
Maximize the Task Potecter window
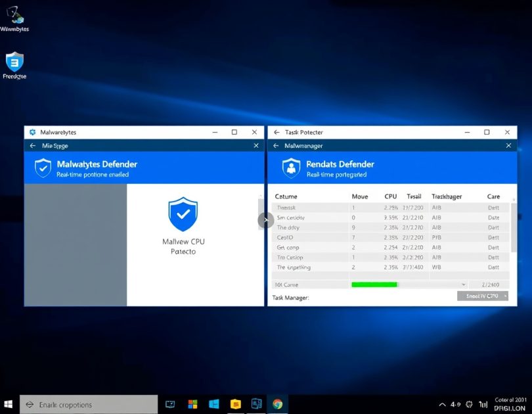coord(487,132)
